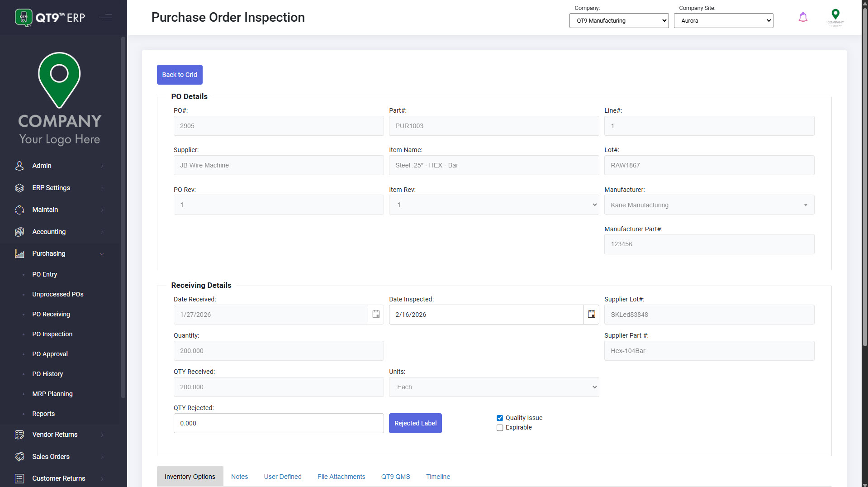Click the Manufacturer Part# field showing 123456
The width and height of the screenshot is (868, 487).
tap(709, 244)
